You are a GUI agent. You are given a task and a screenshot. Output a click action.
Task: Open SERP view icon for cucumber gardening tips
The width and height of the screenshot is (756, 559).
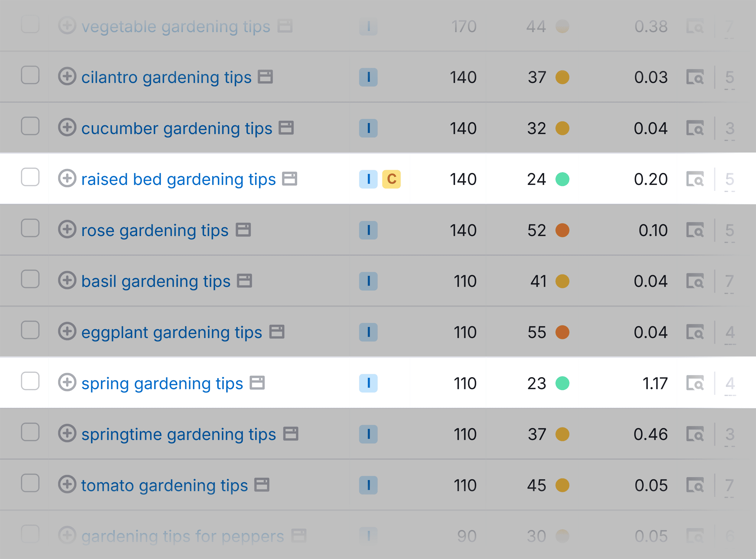(x=695, y=128)
